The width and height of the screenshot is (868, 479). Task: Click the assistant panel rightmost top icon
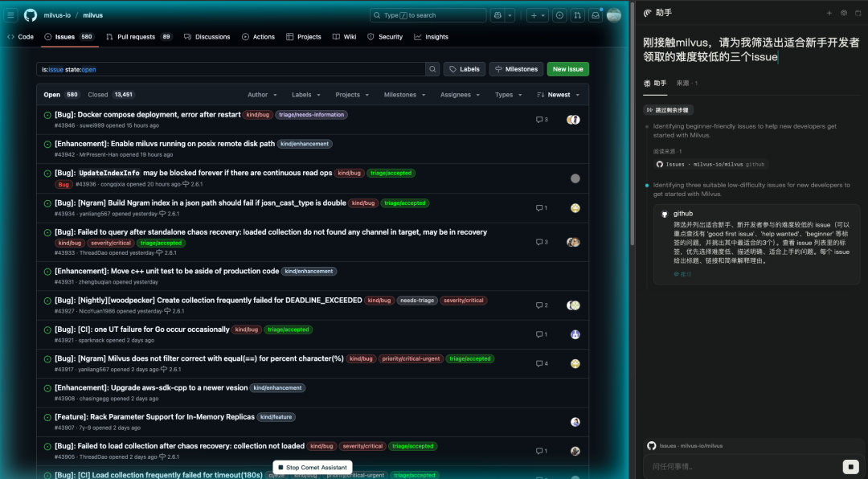(858, 13)
